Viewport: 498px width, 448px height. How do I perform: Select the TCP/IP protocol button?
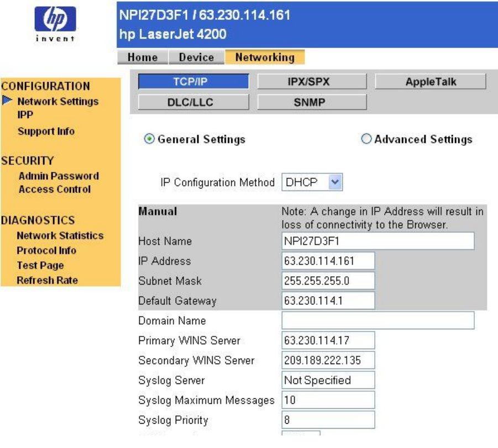click(x=193, y=82)
